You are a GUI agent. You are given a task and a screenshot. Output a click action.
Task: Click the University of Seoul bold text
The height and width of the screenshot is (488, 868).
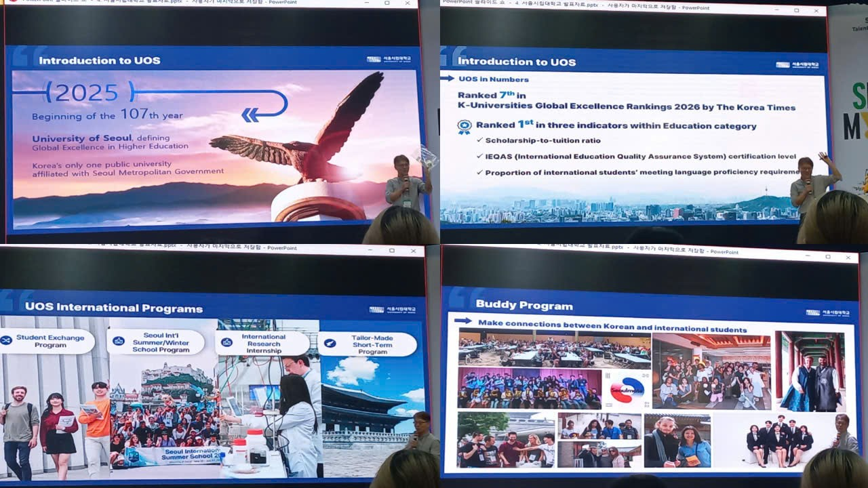(x=82, y=138)
